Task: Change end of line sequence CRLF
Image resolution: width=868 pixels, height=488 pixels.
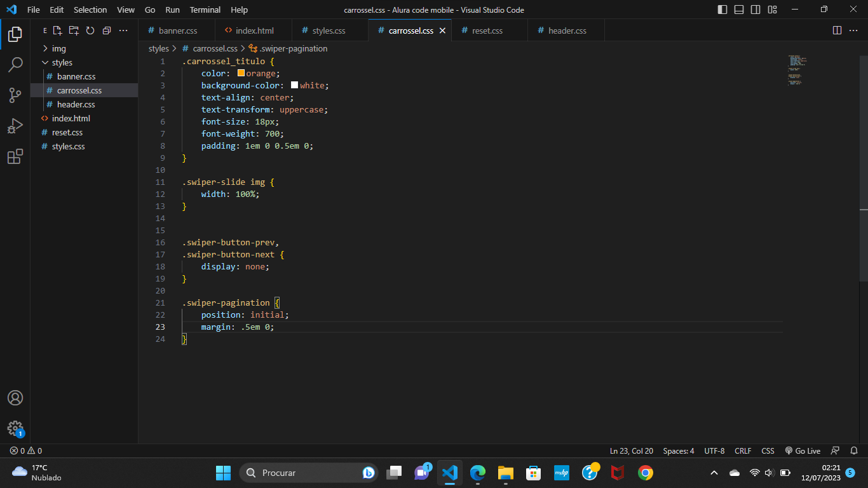Action: point(743,451)
